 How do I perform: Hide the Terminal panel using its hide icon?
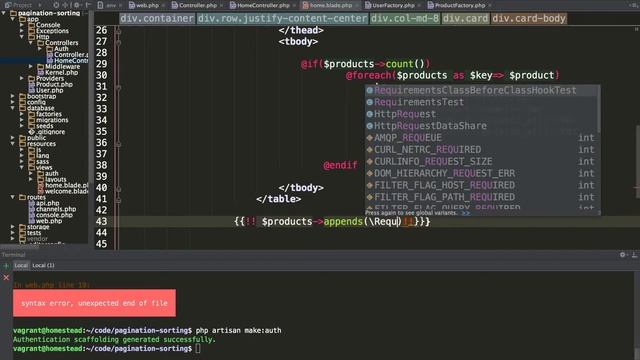(634, 255)
